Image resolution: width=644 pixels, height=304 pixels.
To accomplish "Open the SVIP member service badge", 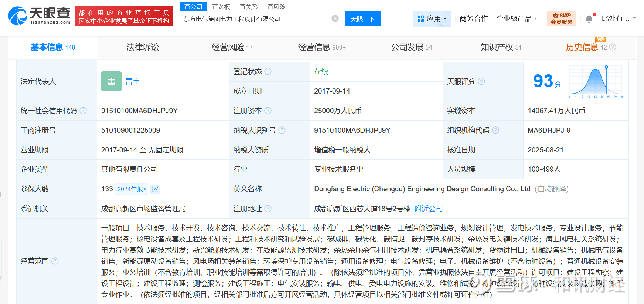I will (x=561, y=18).
